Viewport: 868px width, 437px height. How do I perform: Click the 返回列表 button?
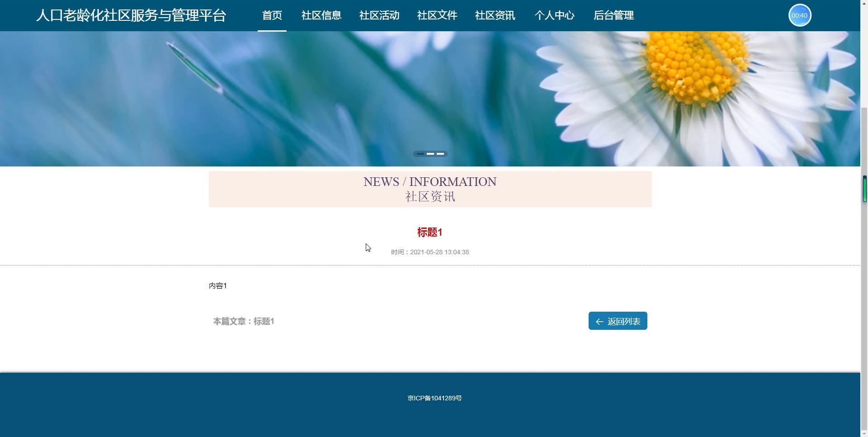(x=618, y=321)
